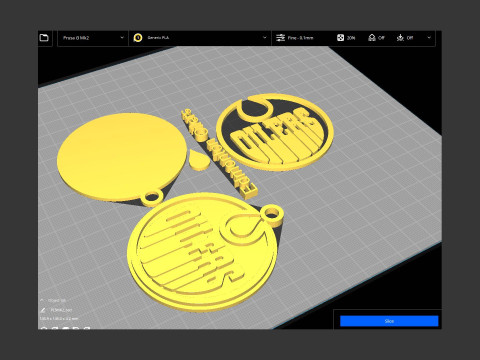Open the file folder icon

pos(44,38)
